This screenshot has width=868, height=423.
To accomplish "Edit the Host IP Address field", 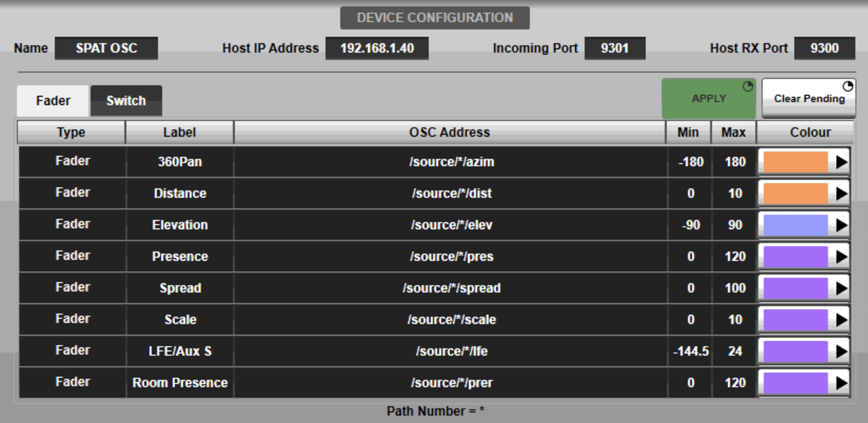I will coord(377,48).
